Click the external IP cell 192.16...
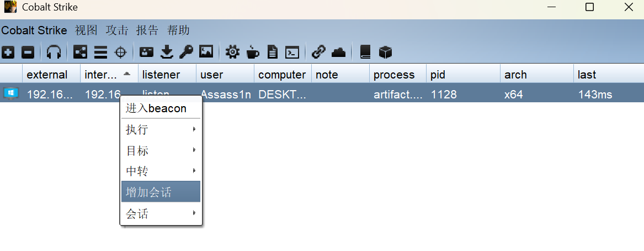This screenshot has width=644, height=251. (x=50, y=94)
